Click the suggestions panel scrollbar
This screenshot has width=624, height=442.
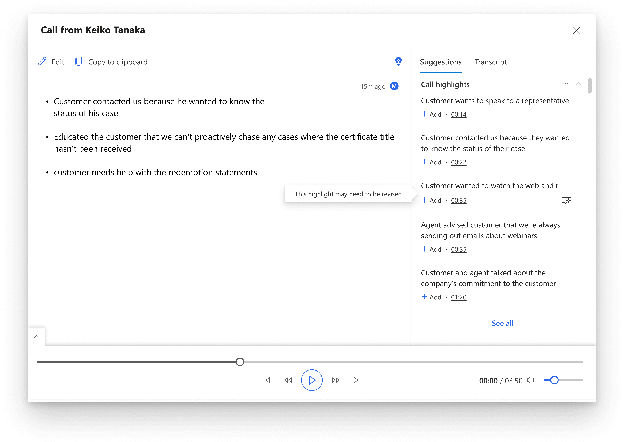(x=590, y=86)
